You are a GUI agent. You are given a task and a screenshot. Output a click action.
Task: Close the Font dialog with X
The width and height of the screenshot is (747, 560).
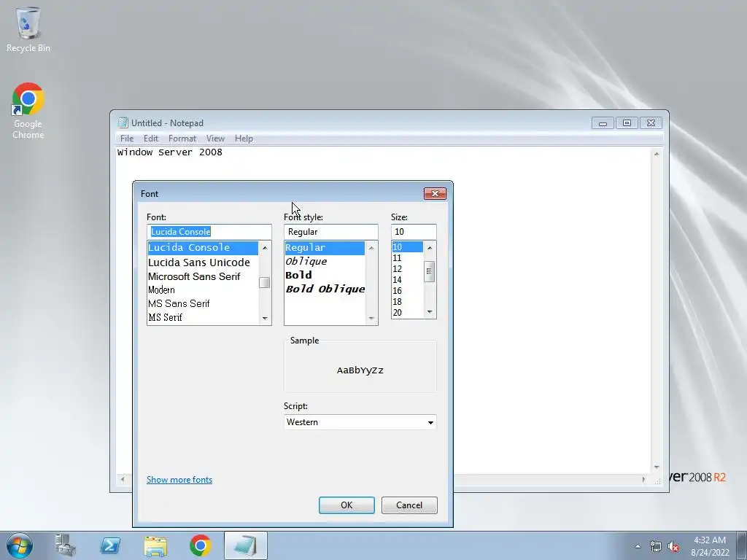(x=435, y=193)
